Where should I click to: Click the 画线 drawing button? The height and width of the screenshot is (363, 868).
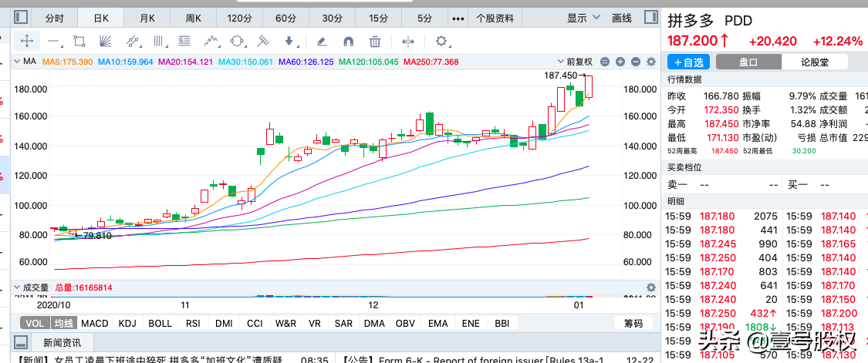coord(622,18)
